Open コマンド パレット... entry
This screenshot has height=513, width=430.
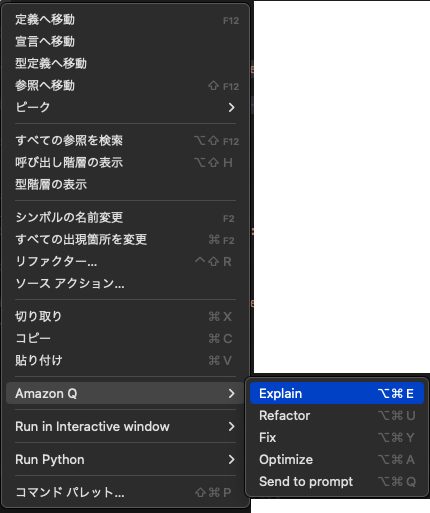point(125,493)
